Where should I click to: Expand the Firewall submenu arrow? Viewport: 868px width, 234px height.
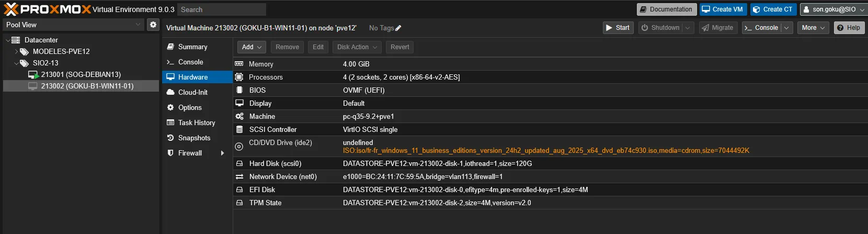(222, 153)
